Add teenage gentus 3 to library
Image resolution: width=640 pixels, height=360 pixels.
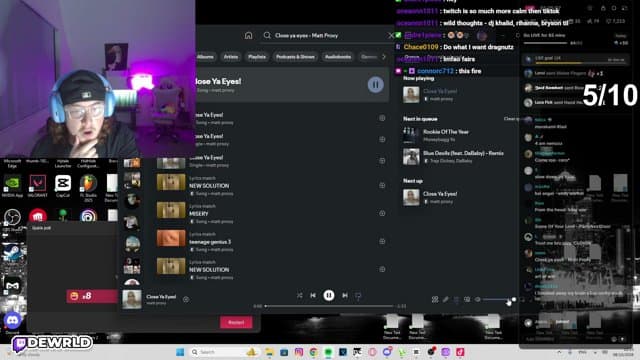[382, 241]
